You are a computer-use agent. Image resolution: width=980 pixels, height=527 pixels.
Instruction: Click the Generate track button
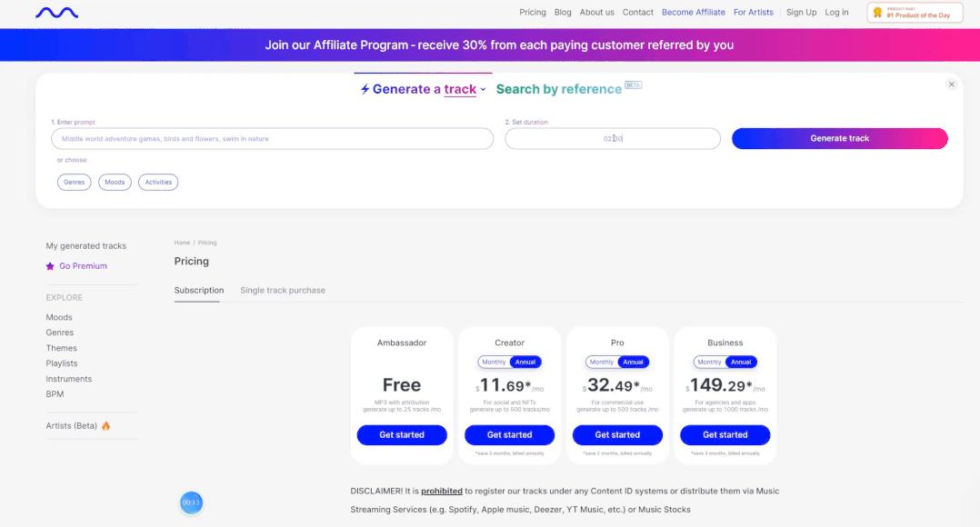(x=839, y=139)
